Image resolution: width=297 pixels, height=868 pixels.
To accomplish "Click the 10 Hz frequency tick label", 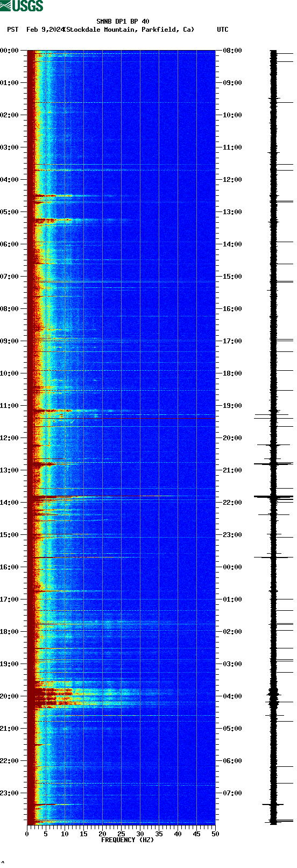I will [x=65, y=834].
